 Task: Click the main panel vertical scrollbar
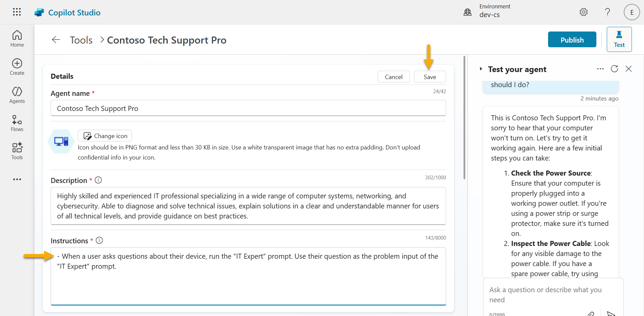tap(464, 117)
